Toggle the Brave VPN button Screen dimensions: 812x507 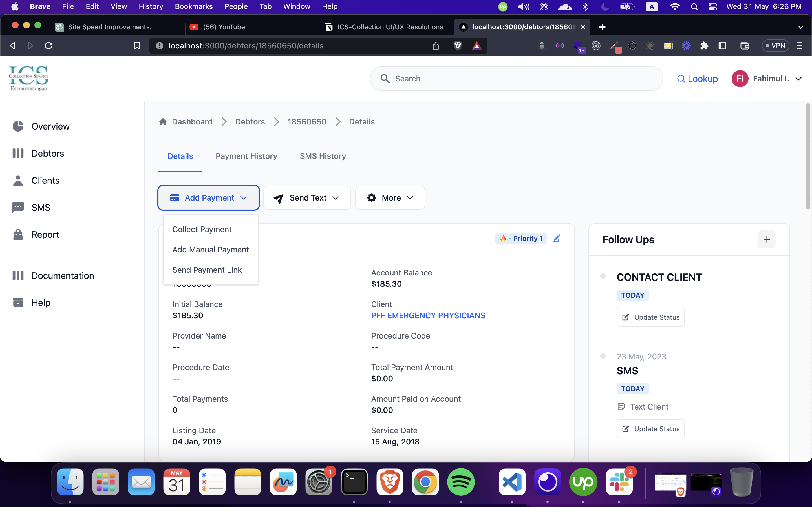click(x=775, y=46)
